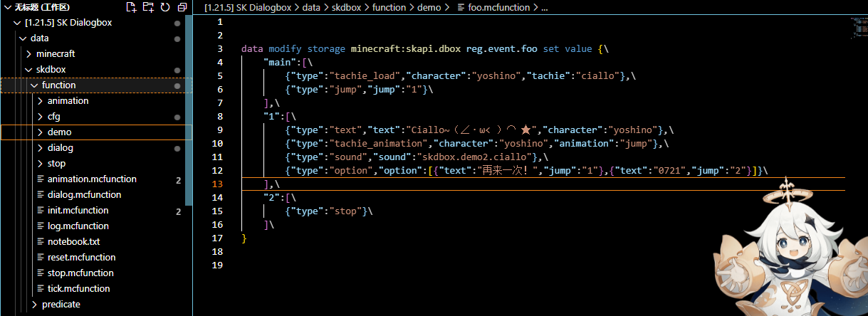The image size is (868, 316).
Task: Click the New File icon in explorer header
Action: (131, 7)
